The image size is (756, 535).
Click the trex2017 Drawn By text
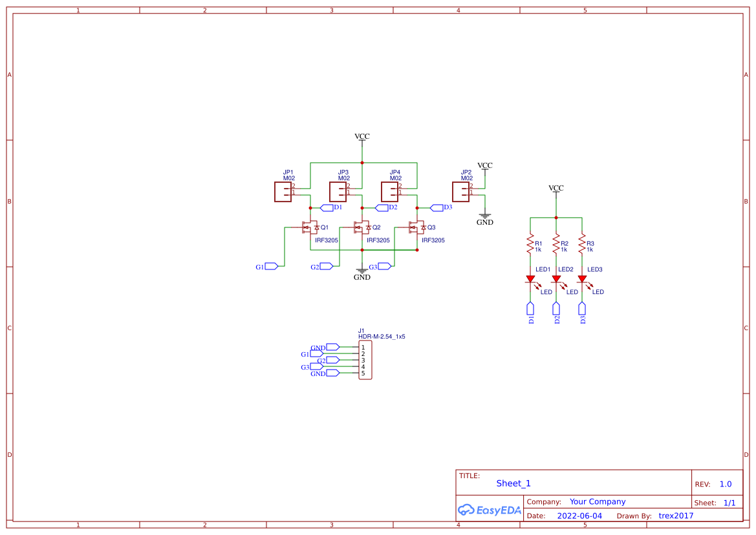[x=675, y=516]
